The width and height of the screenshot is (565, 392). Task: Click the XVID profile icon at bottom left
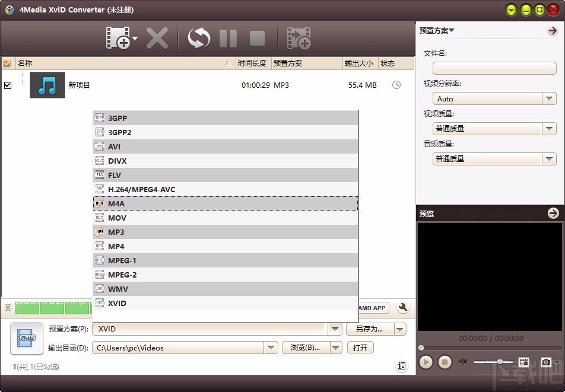[27, 338]
